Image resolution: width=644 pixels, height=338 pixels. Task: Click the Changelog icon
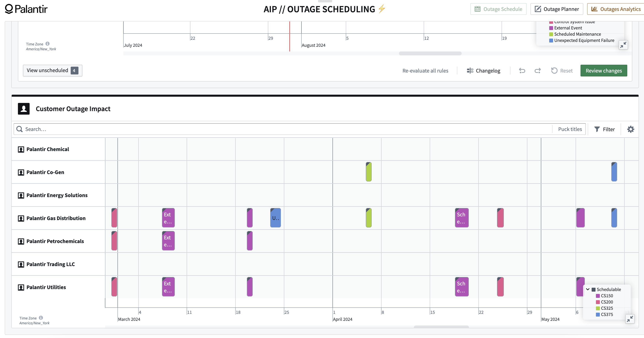pyautogui.click(x=470, y=71)
